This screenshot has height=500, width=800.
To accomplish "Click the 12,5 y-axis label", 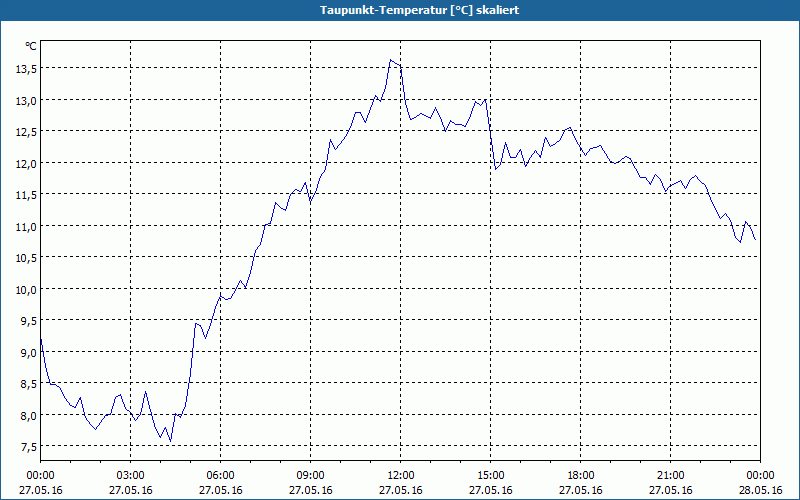I will click(x=26, y=132).
